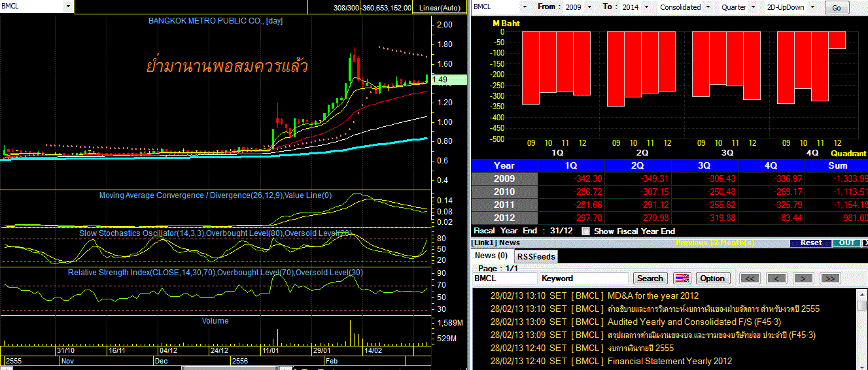
Task: Click the 1.49 current price label
Action: point(449,80)
